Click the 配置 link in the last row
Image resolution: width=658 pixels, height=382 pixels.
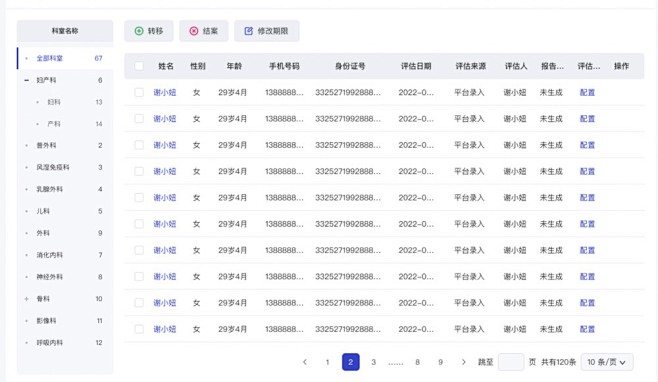point(587,329)
